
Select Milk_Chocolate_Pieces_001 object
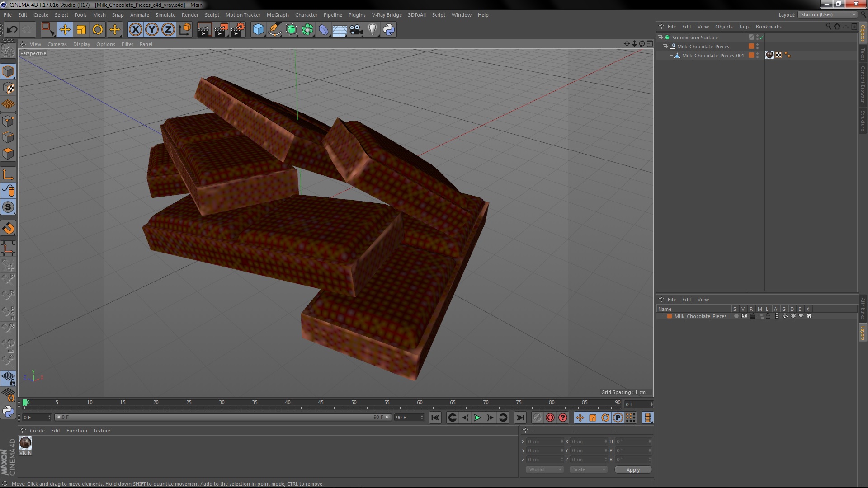click(713, 56)
